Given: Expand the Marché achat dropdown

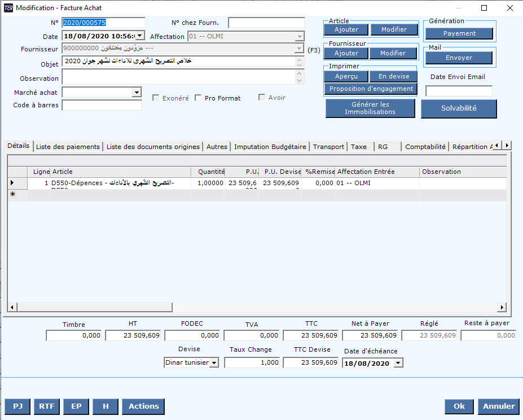Looking at the screenshot, I should coord(137,92).
